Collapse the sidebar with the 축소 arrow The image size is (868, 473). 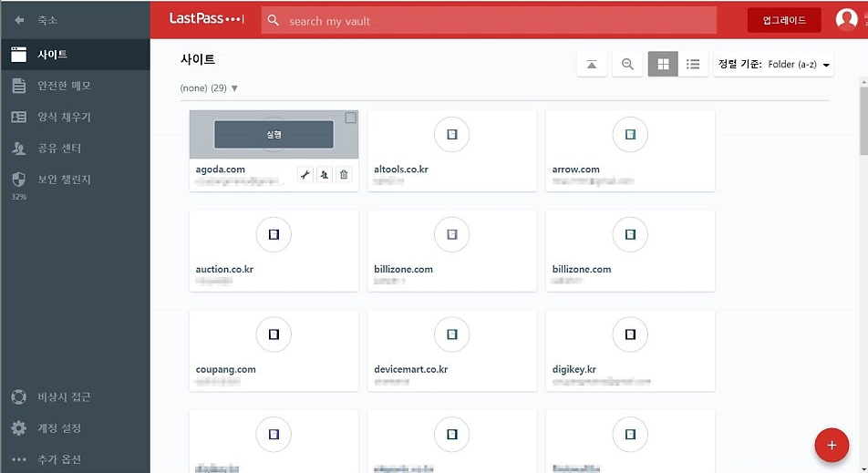(19, 20)
